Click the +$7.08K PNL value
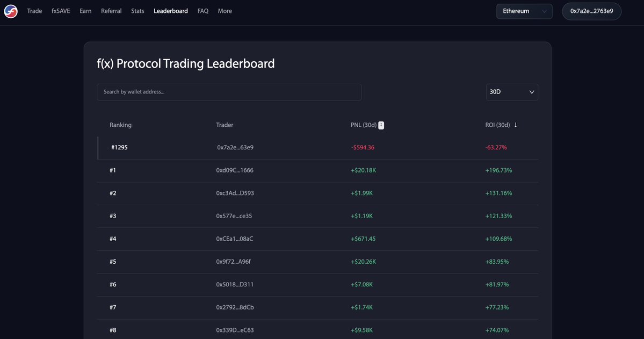Viewport: 644px width, 339px height. (x=362, y=284)
